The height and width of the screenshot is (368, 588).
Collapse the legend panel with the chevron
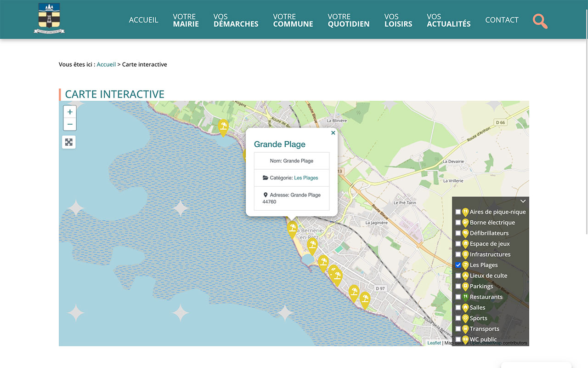click(x=523, y=201)
